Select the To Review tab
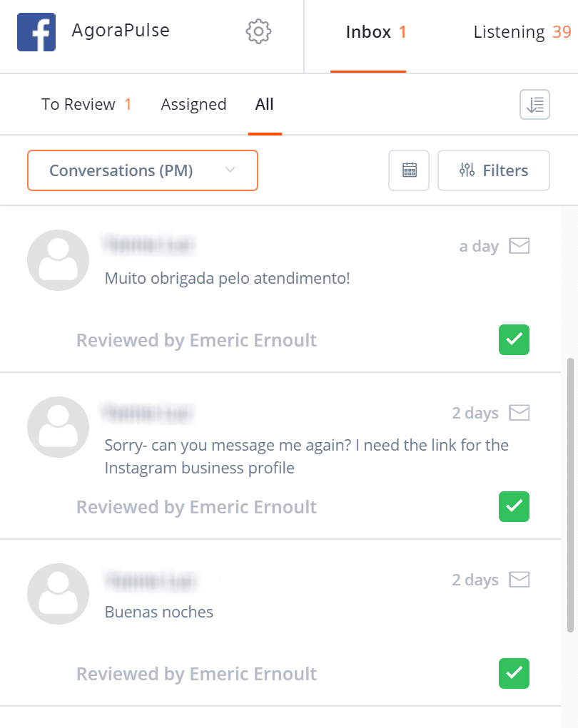578x728 pixels. point(86,105)
